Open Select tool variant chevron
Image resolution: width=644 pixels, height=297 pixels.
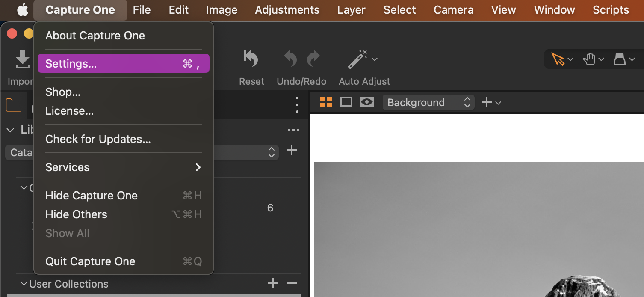[x=570, y=59]
